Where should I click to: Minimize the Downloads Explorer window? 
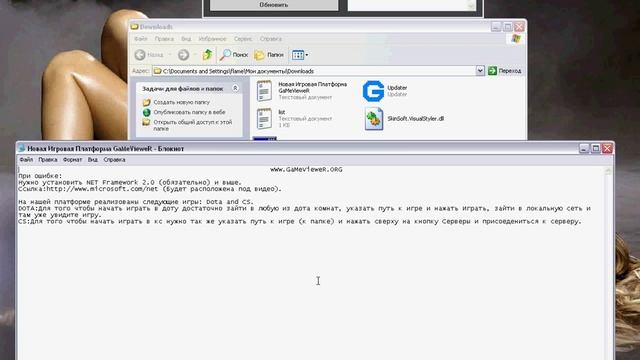pyautogui.click(x=496, y=27)
